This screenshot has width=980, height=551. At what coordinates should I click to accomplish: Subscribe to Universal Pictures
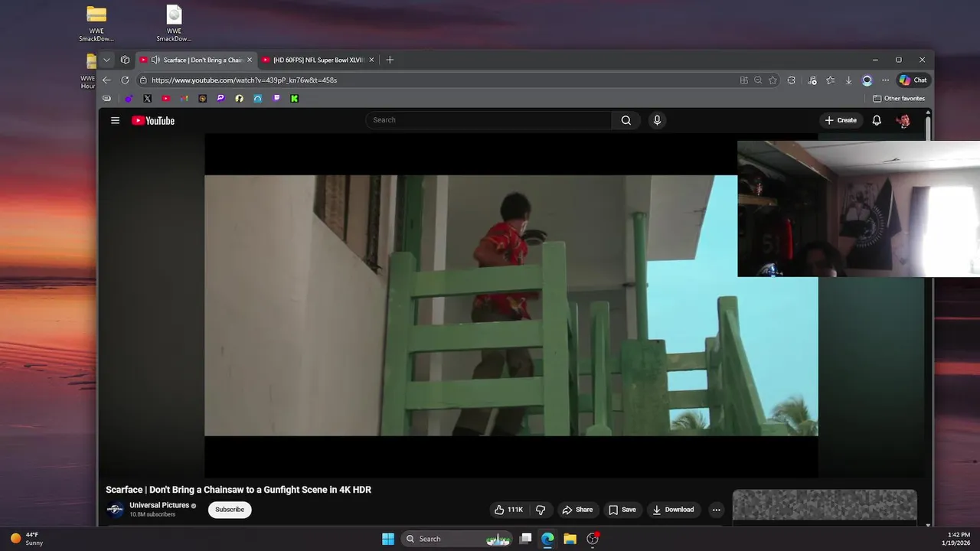(x=230, y=510)
